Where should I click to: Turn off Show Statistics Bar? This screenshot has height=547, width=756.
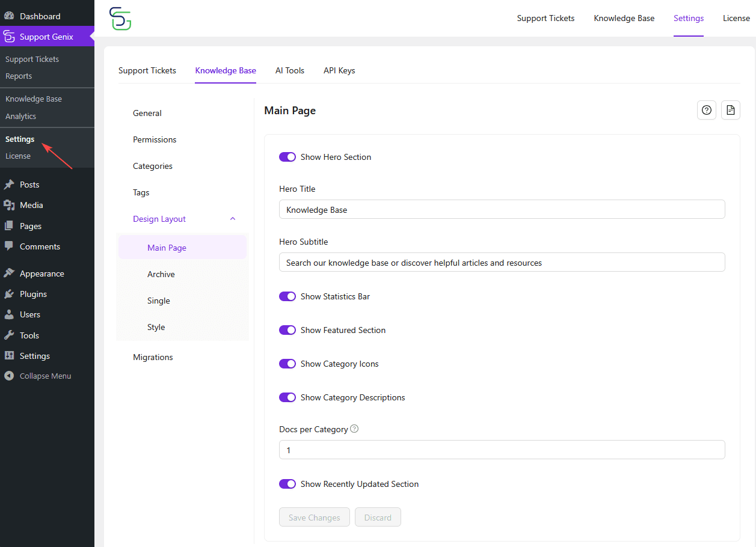(x=287, y=296)
